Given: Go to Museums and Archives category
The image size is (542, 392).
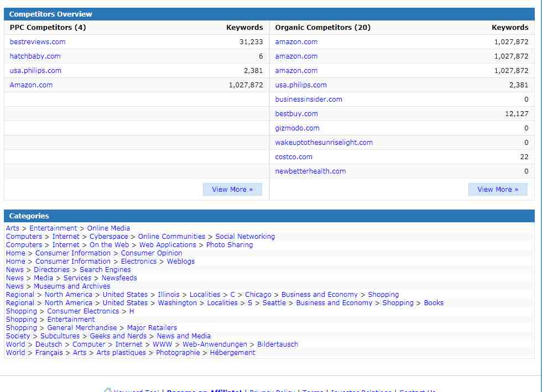Looking at the screenshot, I should pos(72,286).
